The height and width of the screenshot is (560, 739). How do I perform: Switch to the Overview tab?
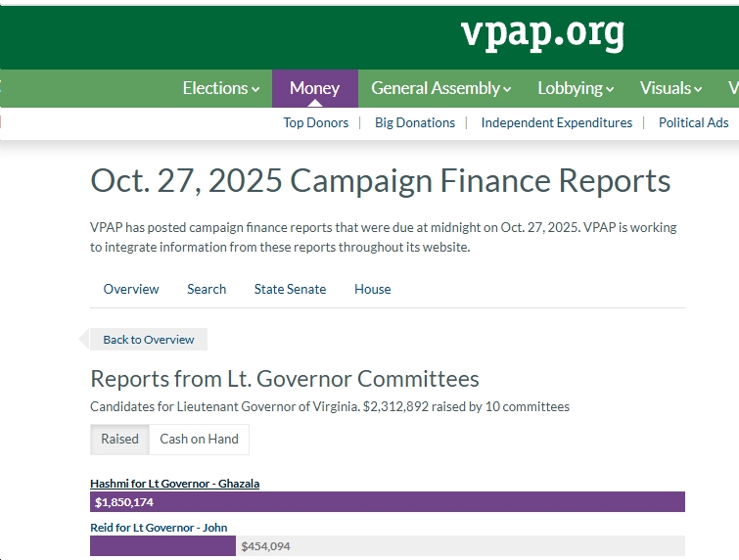(x=131, y=289)
